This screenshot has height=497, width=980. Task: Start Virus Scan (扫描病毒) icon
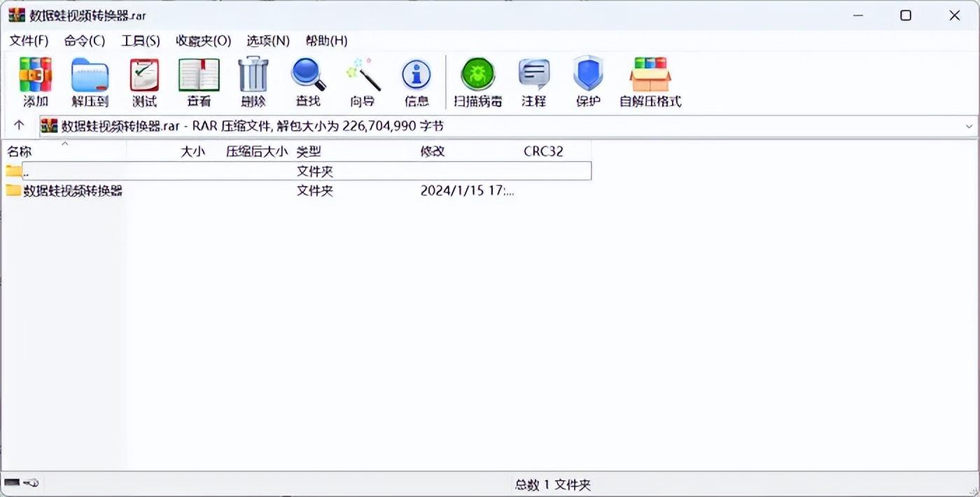click(477, 83)
